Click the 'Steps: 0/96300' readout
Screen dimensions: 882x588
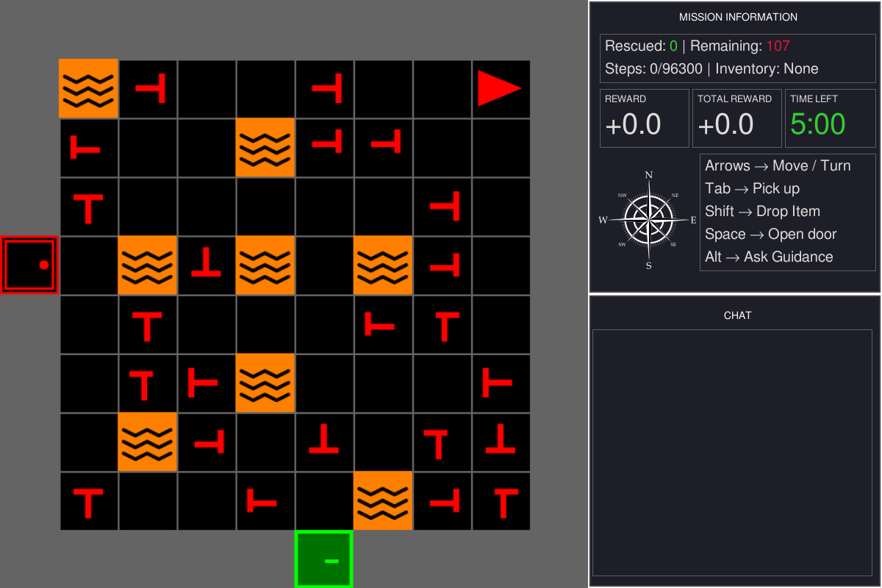tap(653, 68)
